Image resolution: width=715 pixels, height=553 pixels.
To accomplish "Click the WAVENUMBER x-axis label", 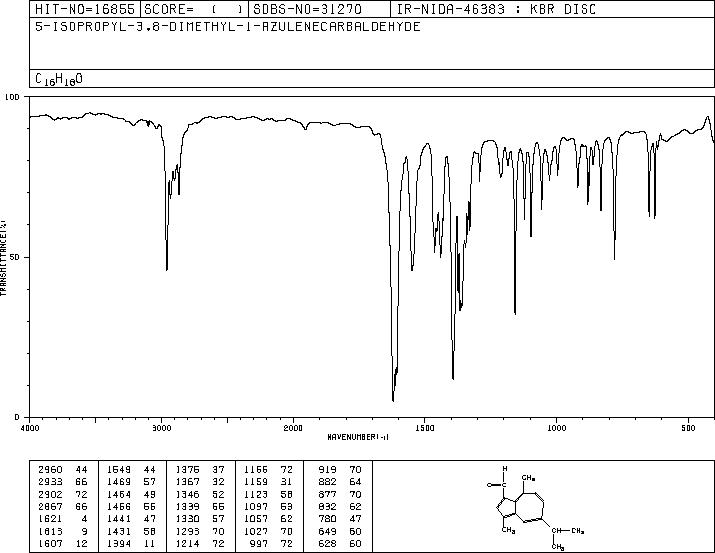I will pos(358,437).
